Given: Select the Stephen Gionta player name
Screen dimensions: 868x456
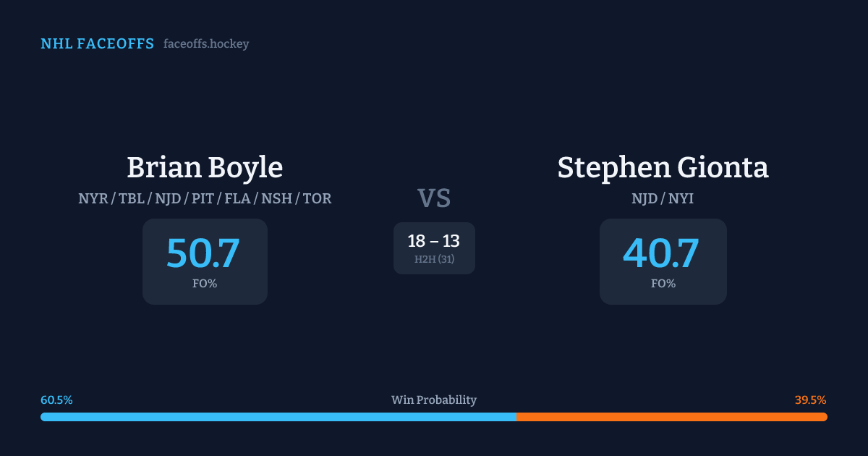Looking at the screenshot, I should (663, 167).
